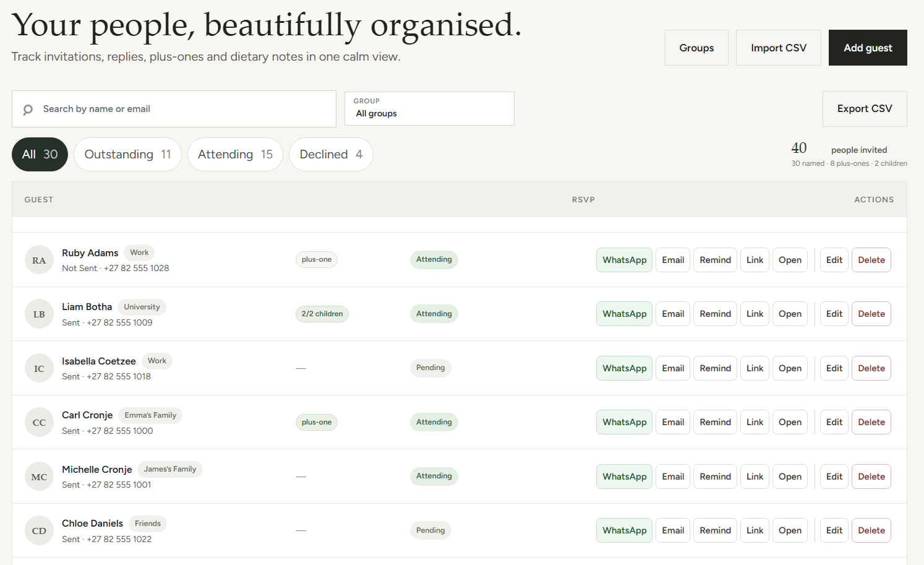Delete Ruby Adams

tap(871, 260)
